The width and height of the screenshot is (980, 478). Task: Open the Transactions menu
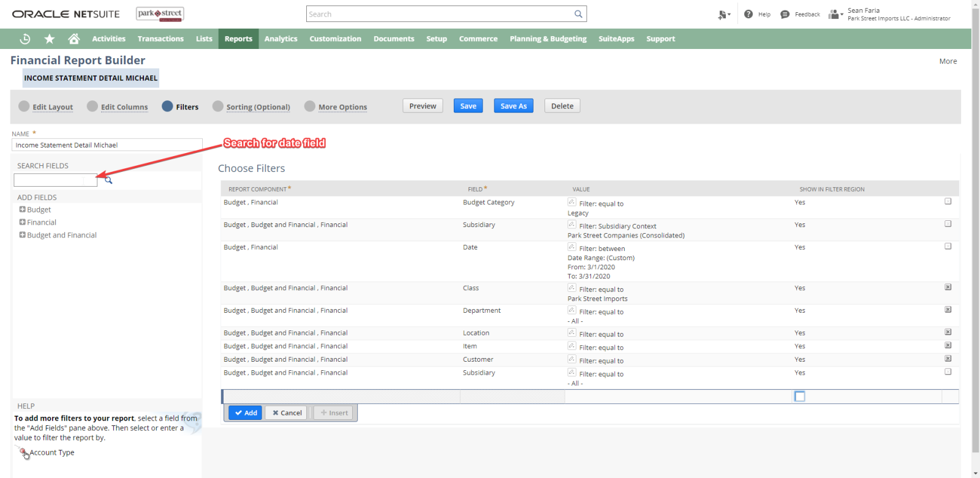point(160,39)
